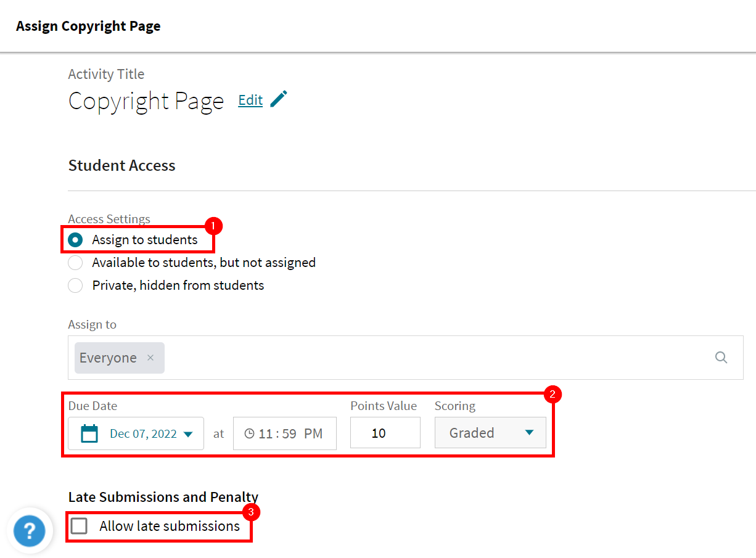The width and height of the screenshot is (756, 558).
Task: Click the magnifying glass in Assign to field
Action: [x=721, y=357]
